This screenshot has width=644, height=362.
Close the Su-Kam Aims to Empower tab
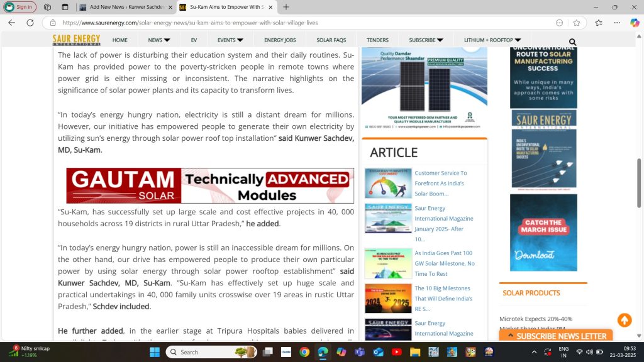point(270,7)
